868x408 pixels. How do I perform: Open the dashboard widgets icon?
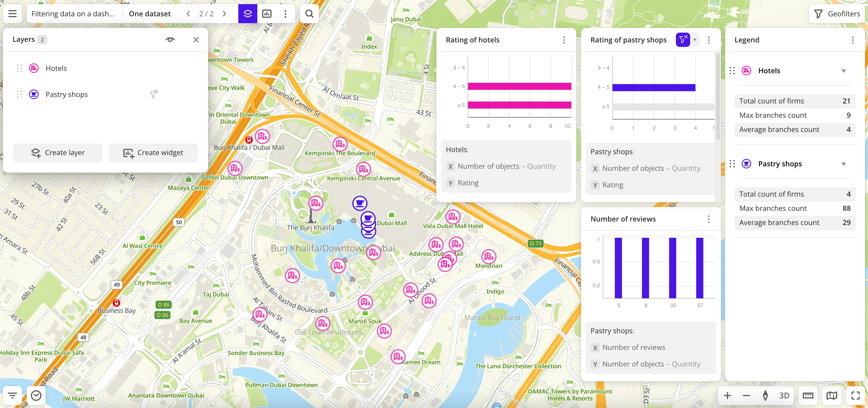tap(267, 14)
